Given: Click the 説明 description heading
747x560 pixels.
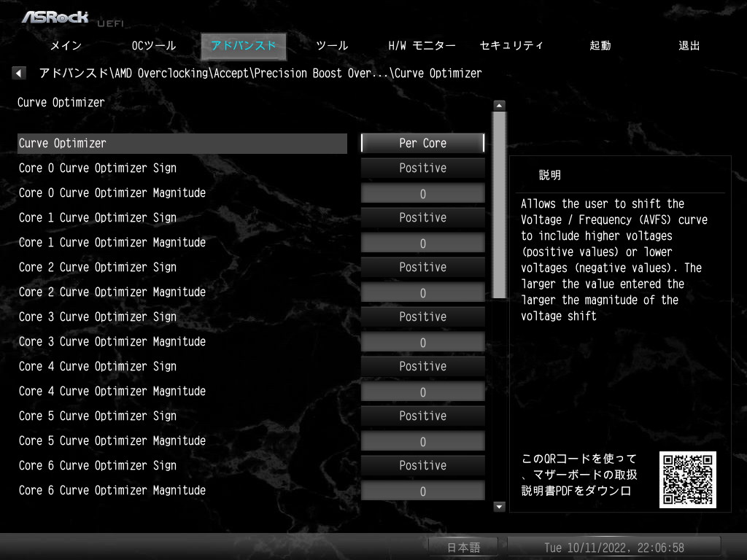Looking at the screenshot, I should click(x=550, y=175).
